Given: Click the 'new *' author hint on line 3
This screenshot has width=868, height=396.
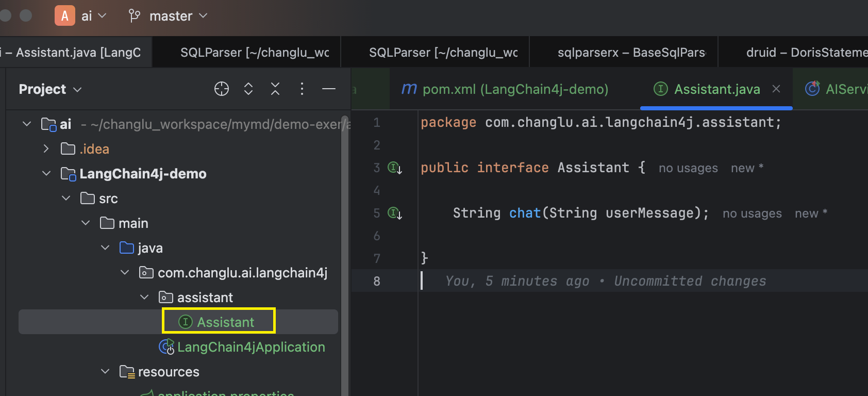Looking at the screenshot, I should coord(747,168).
